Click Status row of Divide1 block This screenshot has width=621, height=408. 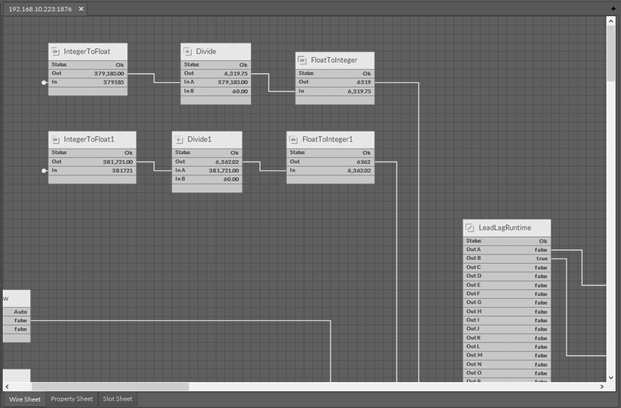click(x=206, y=153)
